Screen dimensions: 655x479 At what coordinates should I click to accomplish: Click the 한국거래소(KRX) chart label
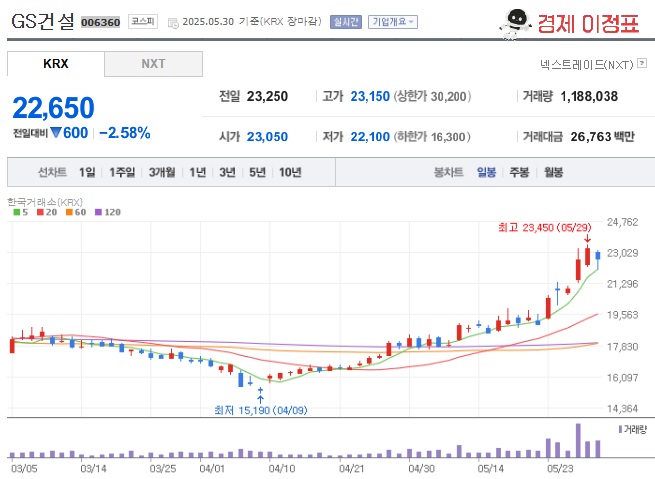tap(45, 202)
